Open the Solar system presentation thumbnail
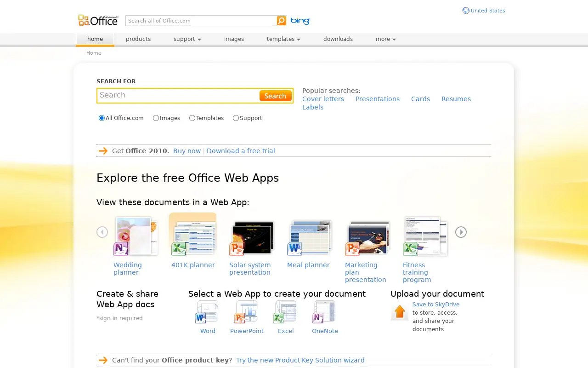The height and width of the screenshot is (368, 588). (x=251, y=238)
